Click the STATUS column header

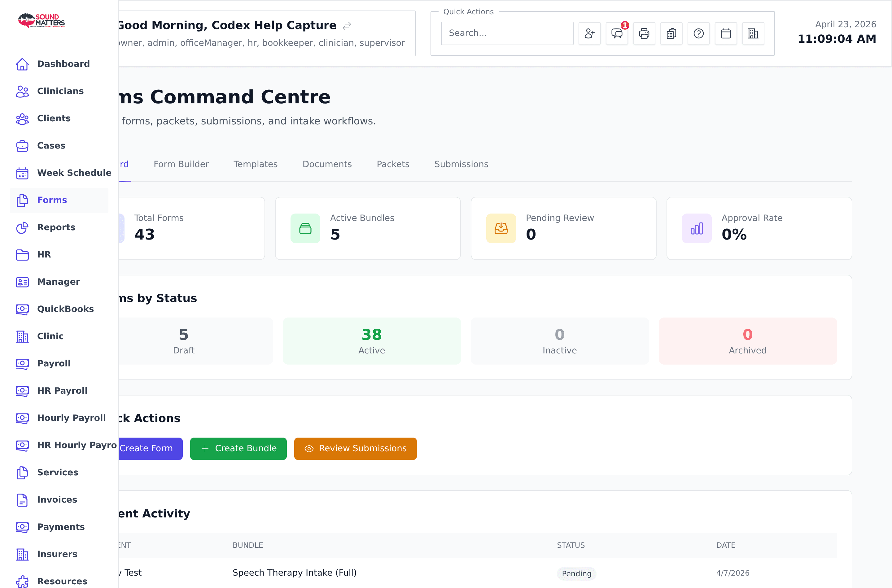click(571, 545)
